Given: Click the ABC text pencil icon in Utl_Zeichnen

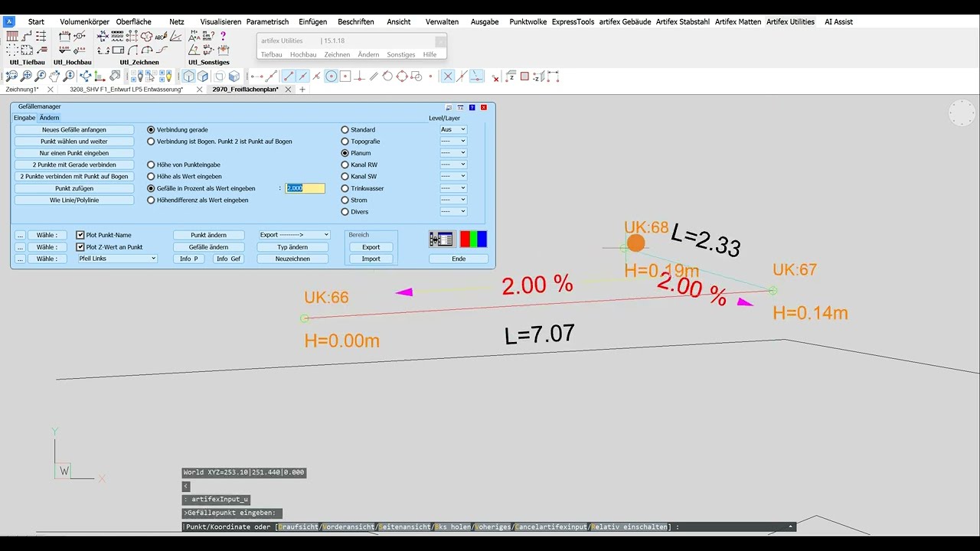Looking at the screenshot, I should pos(161,36).
